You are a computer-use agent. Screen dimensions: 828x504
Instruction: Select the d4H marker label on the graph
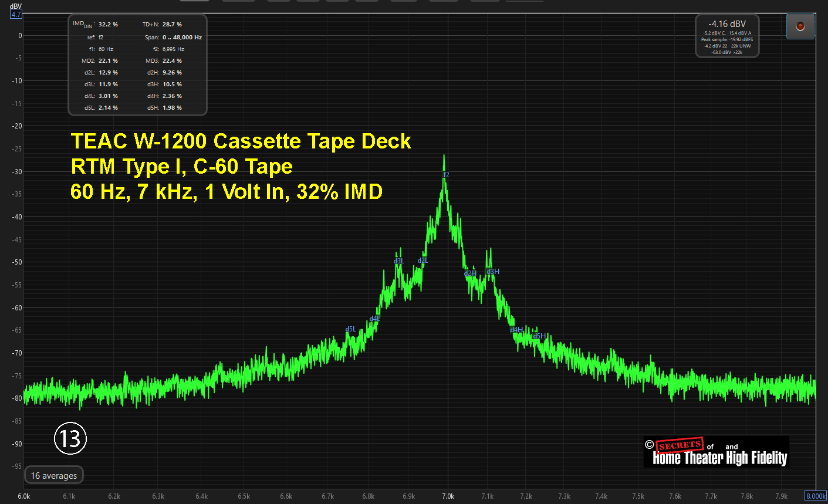[516, 330]
